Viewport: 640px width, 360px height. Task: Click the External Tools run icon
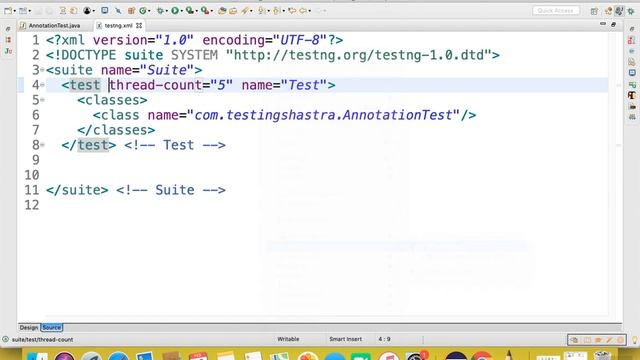(x=204, y=11)
